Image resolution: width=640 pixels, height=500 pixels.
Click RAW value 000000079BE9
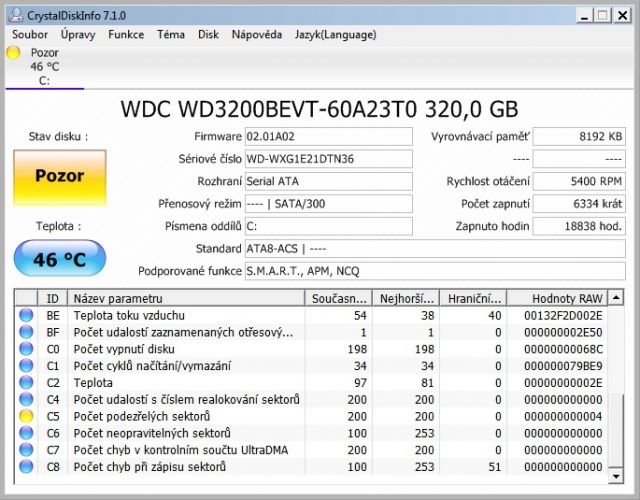click(563, 366)
